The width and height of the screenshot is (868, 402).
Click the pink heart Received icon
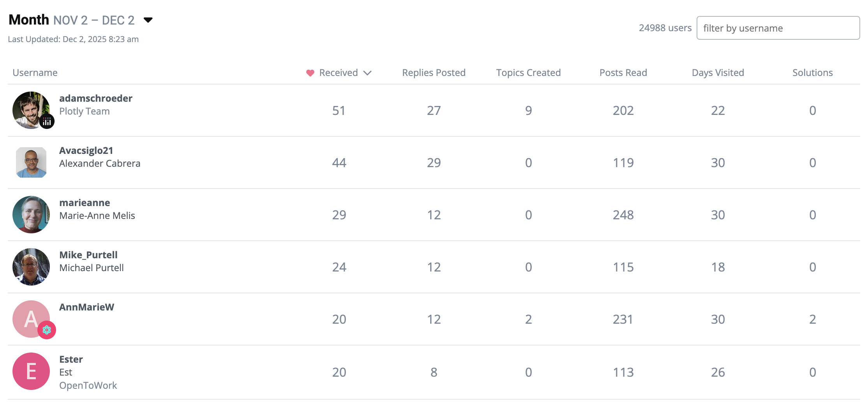[310, 73]
